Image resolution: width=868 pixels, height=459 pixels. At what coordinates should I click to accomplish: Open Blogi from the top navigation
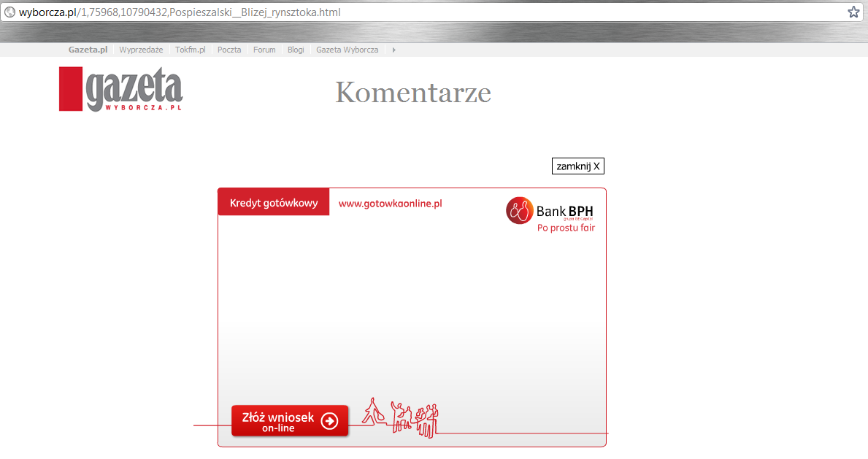296,50
